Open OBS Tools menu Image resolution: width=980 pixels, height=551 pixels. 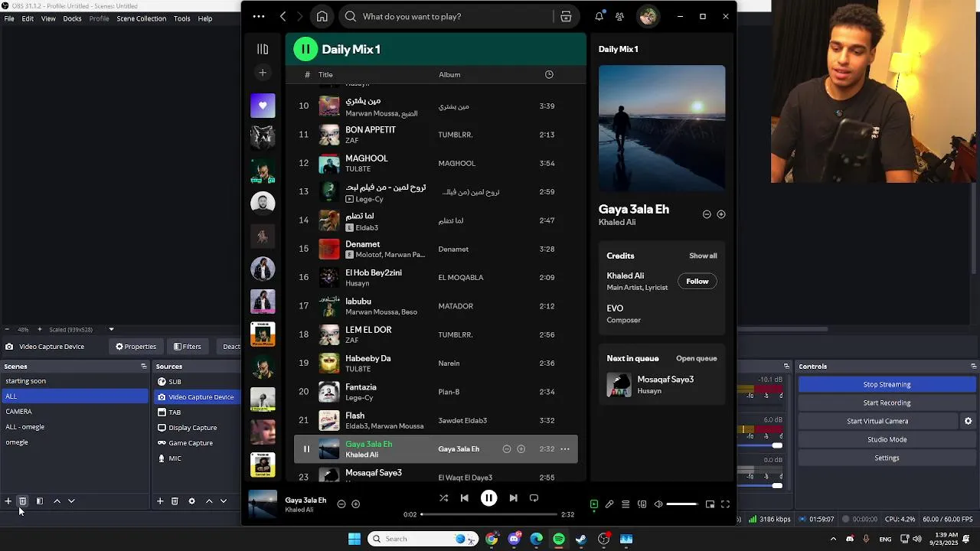click(181, 18)
